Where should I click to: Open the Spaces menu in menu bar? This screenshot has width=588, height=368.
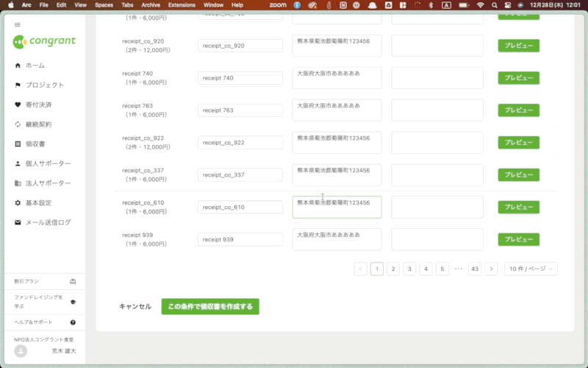(x=104, y=5)
